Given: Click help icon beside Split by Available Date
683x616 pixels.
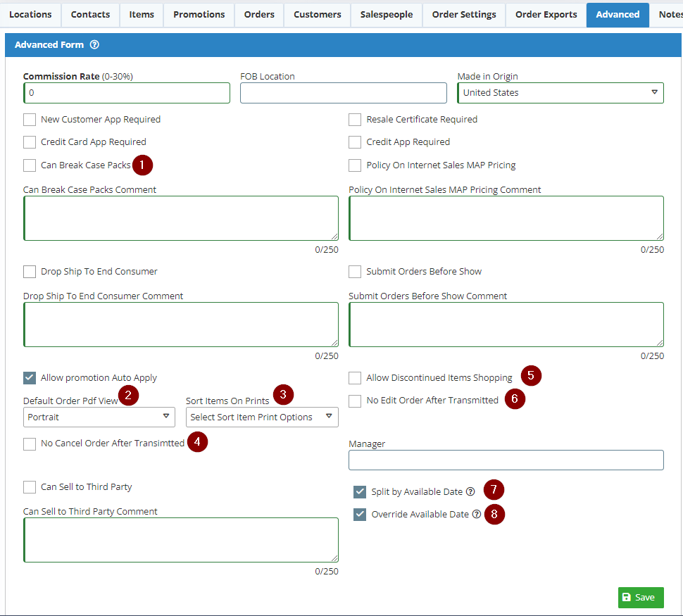Looking at the screenshot, I should 470,491.
